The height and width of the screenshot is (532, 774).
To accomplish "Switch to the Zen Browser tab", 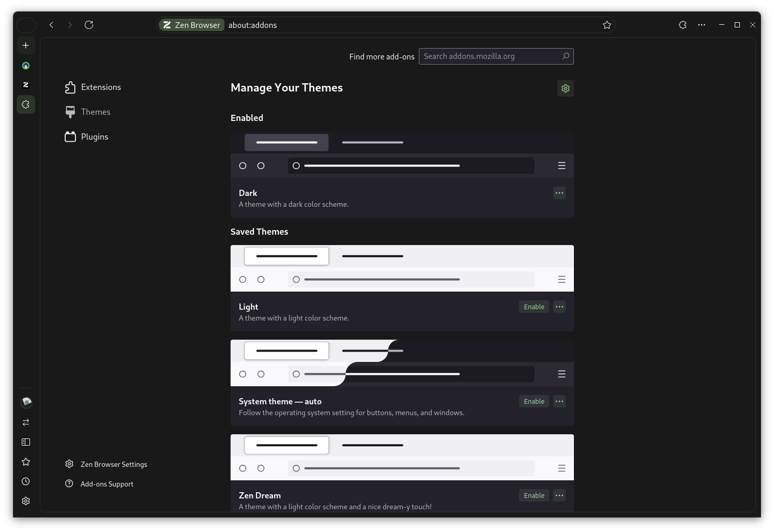I will click(191, 24).
